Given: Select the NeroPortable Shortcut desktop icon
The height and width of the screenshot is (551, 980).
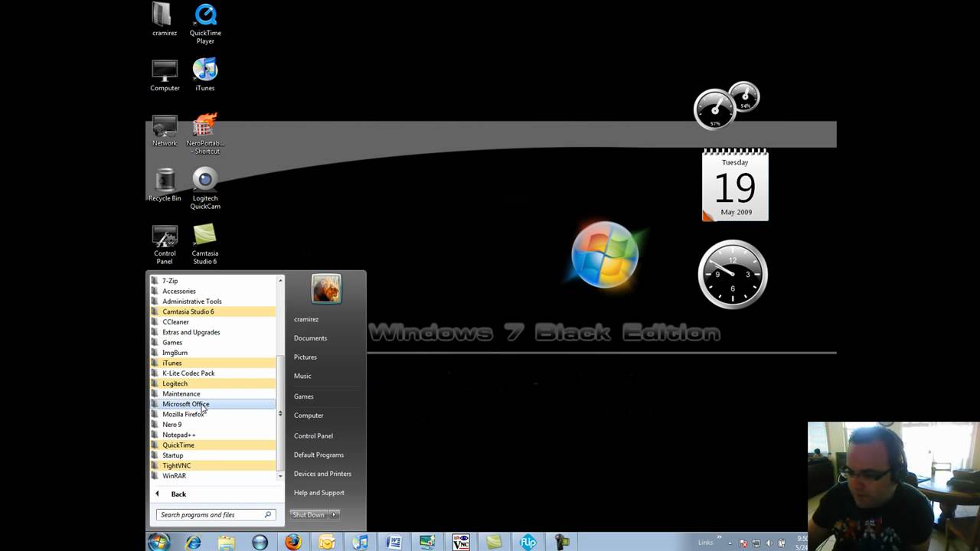Looking at the screenshot, I should [x=205, y=134].
